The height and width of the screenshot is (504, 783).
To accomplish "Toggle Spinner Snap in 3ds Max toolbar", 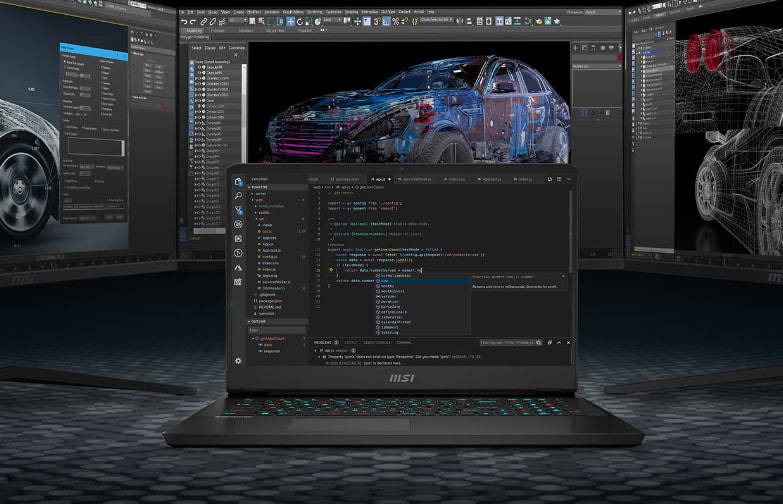I will pyautogui.click(x=404, y=21).
